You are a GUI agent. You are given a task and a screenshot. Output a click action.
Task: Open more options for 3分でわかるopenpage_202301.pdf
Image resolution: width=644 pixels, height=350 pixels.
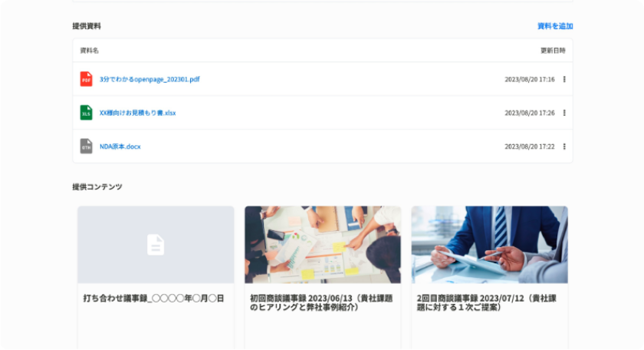[564, 79]
